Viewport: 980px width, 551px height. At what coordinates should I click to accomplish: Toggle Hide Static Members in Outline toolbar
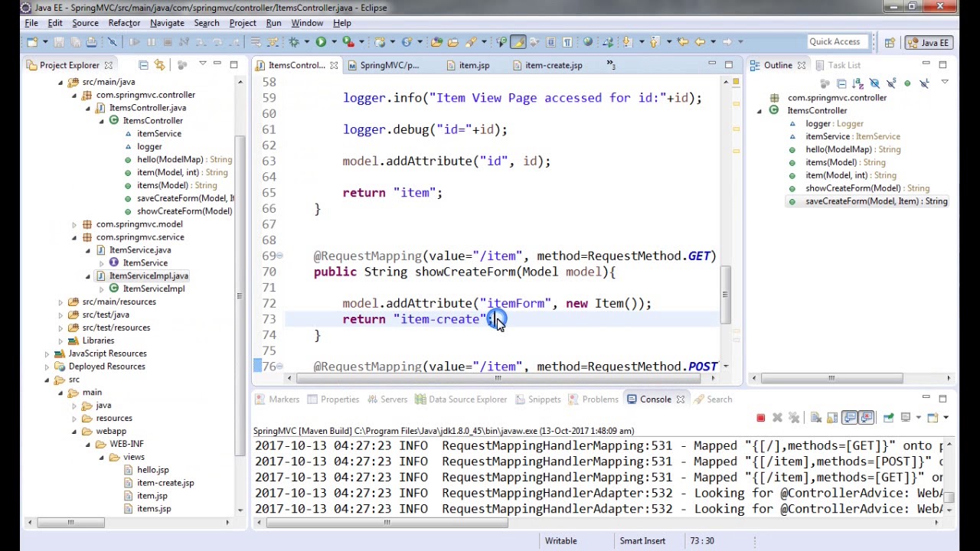click(891, 83)
